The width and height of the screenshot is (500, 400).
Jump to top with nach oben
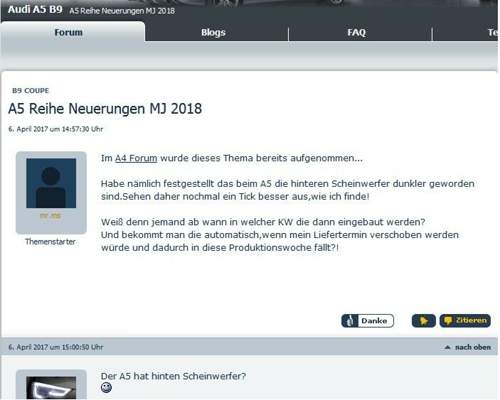click(x=473, y=347)
